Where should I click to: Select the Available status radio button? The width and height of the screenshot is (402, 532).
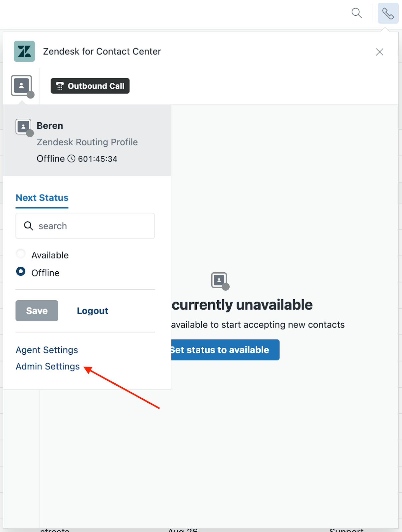tap(21, 254)
